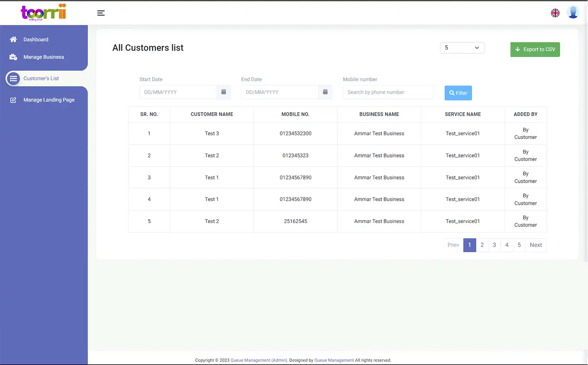This screenshot has width=588, height=365.
Task: Go to pagination page 3
Action: tap(494, 245)
